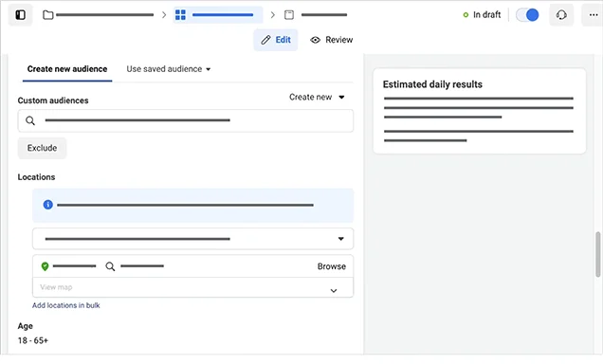Open the ad page breadcrumb icon
This screenshot has height=364, width=603.
click(289, 15)
